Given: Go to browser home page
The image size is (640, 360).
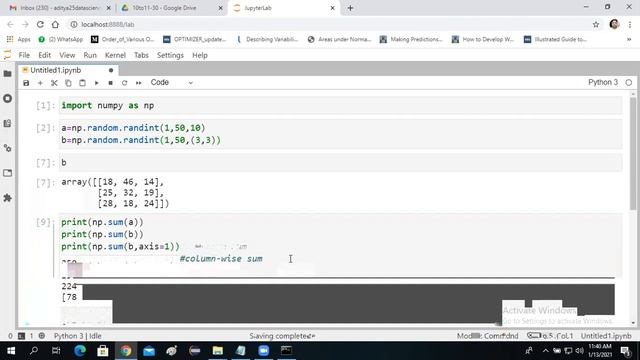Looking at the screenshot, I should pyautogui.click(x=55, y=24).
